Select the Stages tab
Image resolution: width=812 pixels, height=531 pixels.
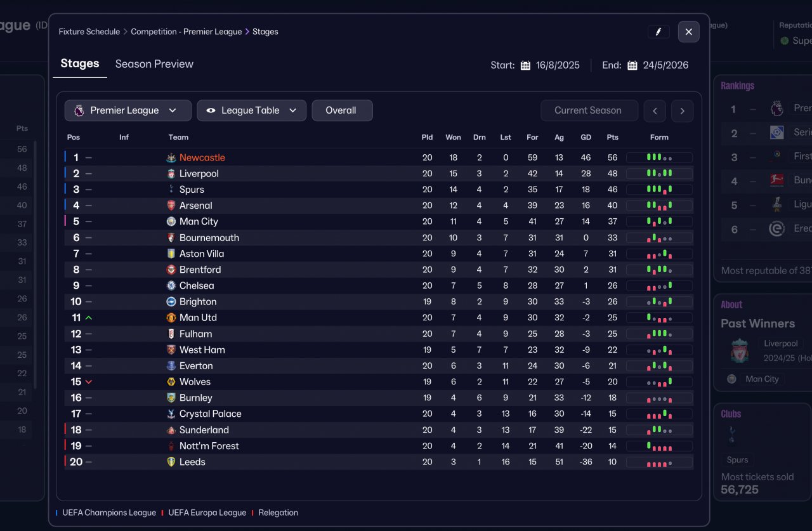pyautogui.click(x=80, y=63)
